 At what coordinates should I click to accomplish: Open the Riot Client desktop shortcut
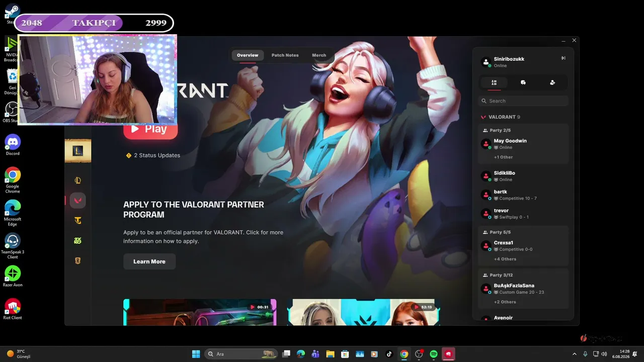coord(13,309)
